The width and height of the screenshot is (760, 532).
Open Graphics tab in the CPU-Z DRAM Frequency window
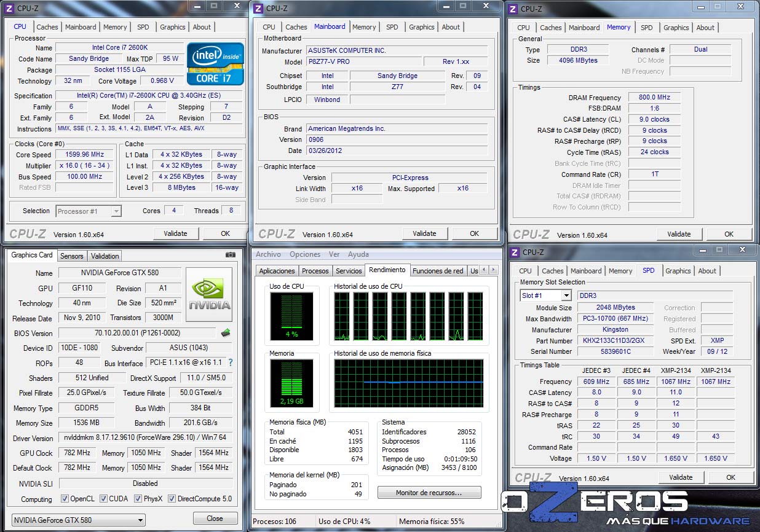(x=676, y=28)
